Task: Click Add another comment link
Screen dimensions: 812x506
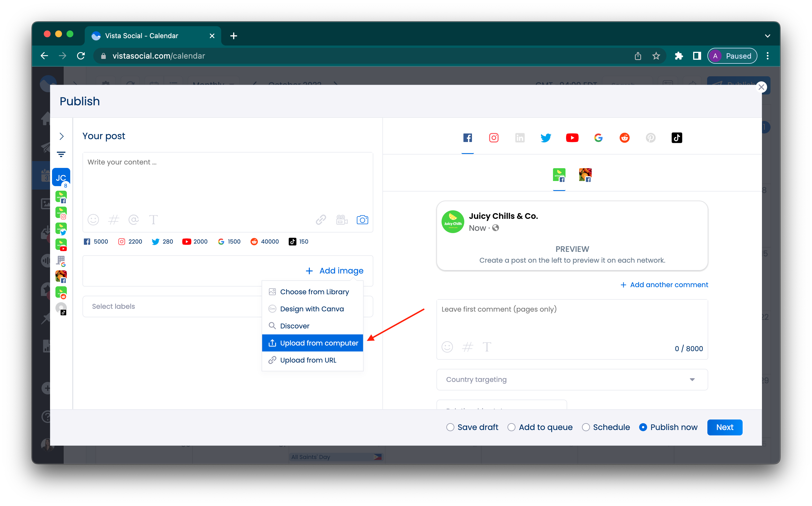Action: coord(664,285)
